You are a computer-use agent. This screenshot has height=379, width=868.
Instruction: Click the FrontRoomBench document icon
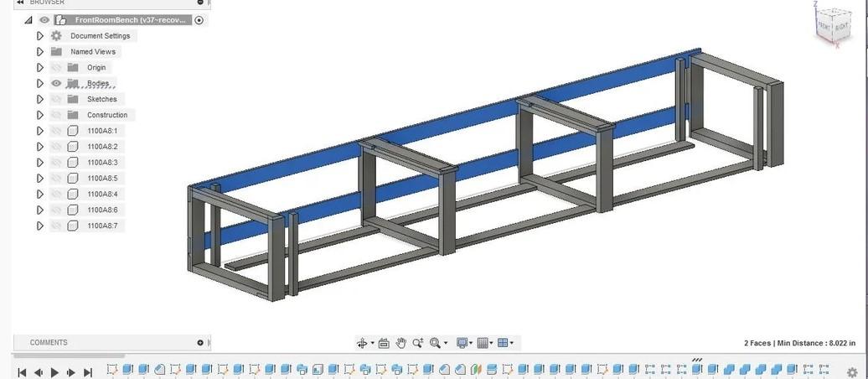coord(61,20)
